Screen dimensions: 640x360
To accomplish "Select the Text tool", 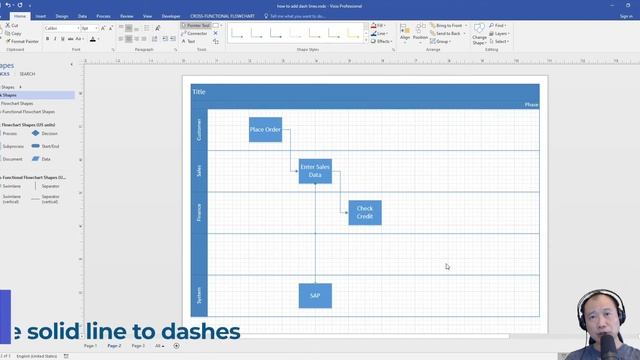I will coord(188,42).
